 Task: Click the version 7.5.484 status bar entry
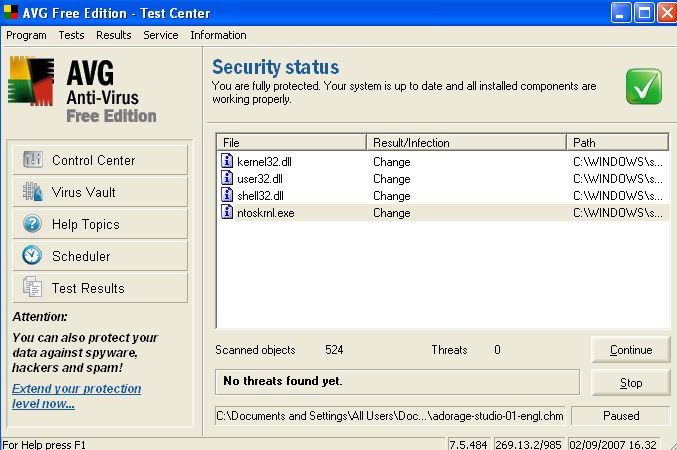(468, 444)
